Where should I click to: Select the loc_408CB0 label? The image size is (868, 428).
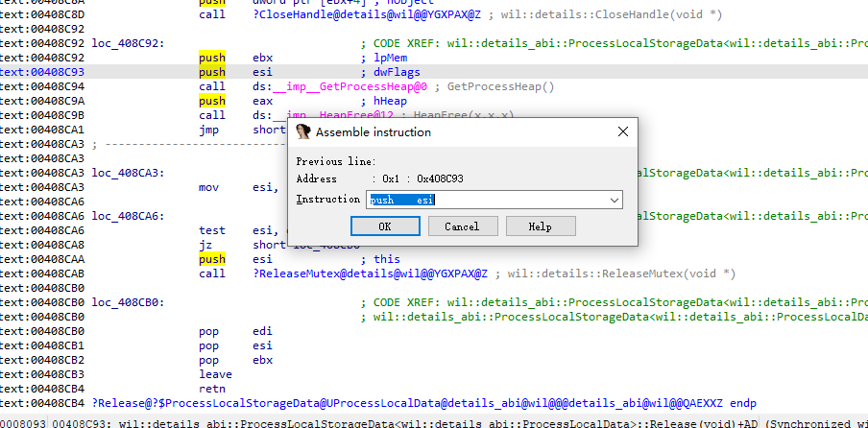tap(128, 302)
